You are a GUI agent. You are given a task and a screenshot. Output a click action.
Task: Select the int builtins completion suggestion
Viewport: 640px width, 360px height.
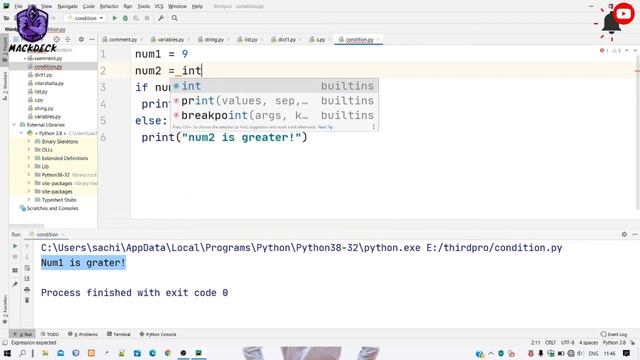(x=274, y=86)
